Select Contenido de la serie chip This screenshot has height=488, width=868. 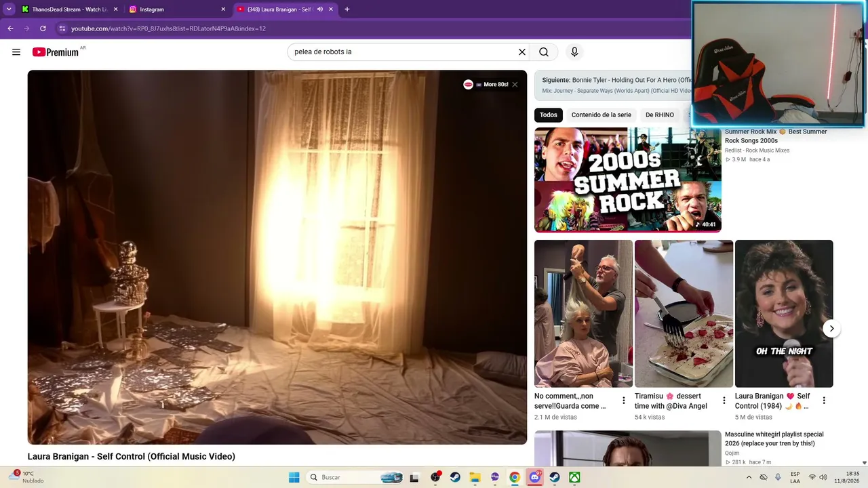click(601, 115)
